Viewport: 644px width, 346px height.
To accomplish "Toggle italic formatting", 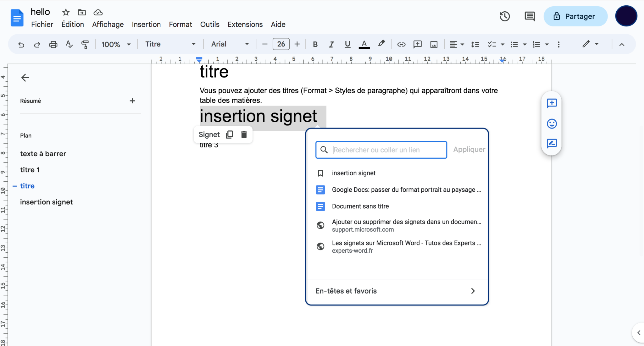I will [x=331, y=44].
